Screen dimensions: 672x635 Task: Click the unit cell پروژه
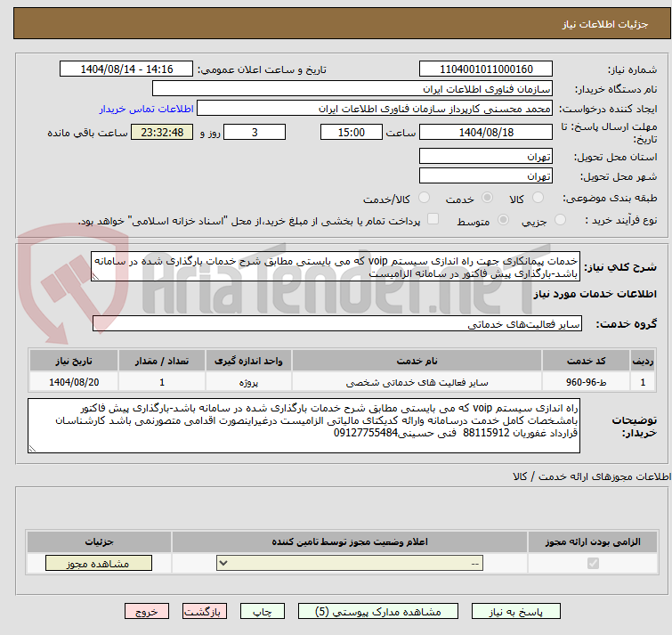pos(248,382)
